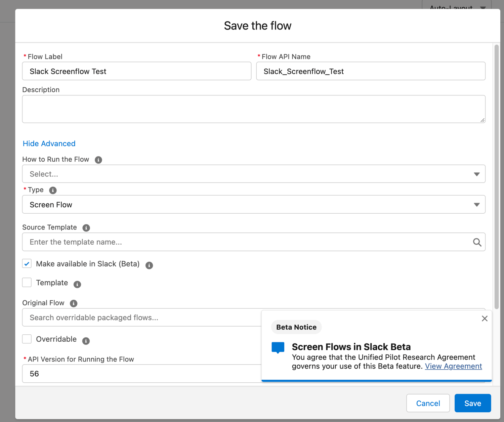
Task: Enable the Template checkbox
Action: 27,282
